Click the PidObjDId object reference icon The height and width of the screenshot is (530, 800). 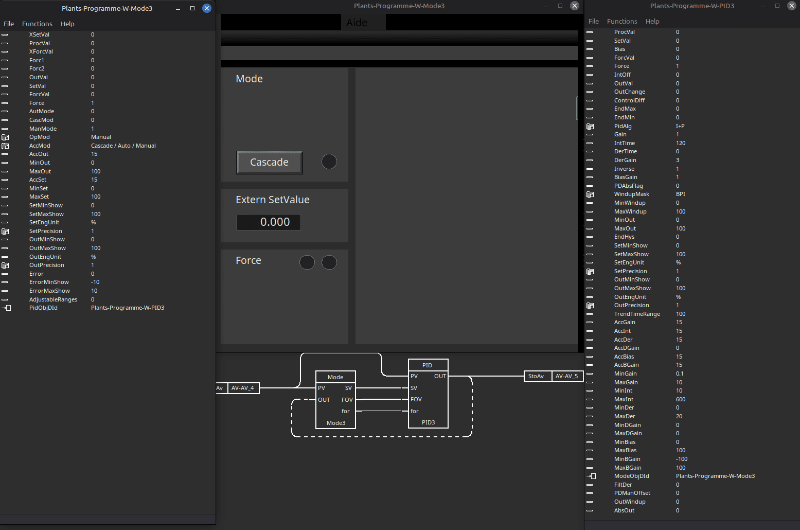click(5, 308)
